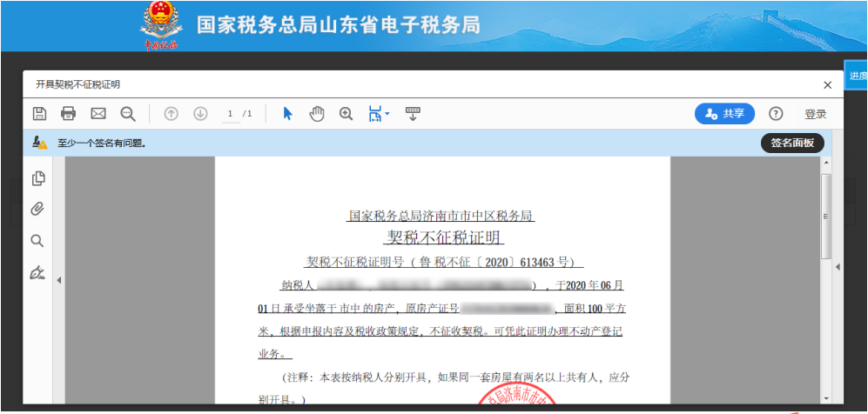Open the signatures pen panel in the sidebar

[37, 272]
